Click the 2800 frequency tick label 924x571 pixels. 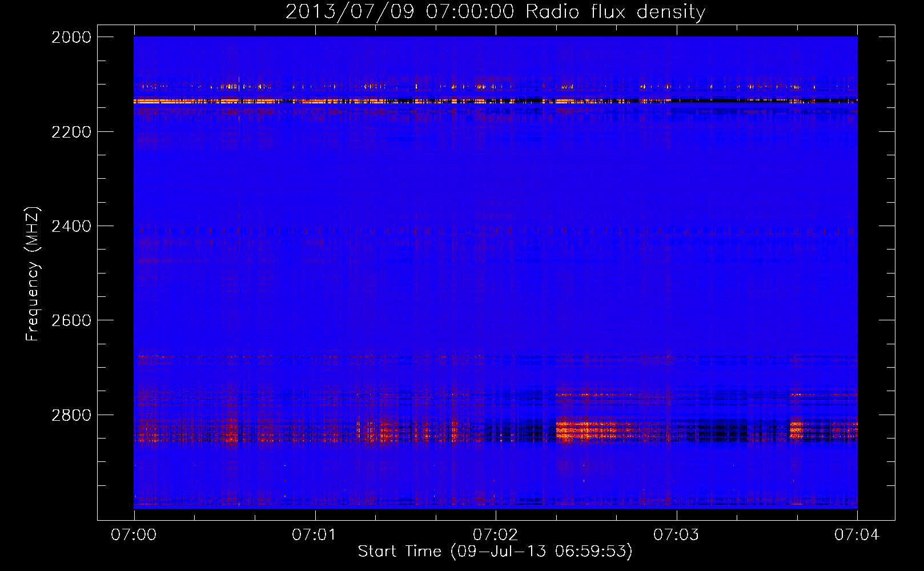coord(71,415)
